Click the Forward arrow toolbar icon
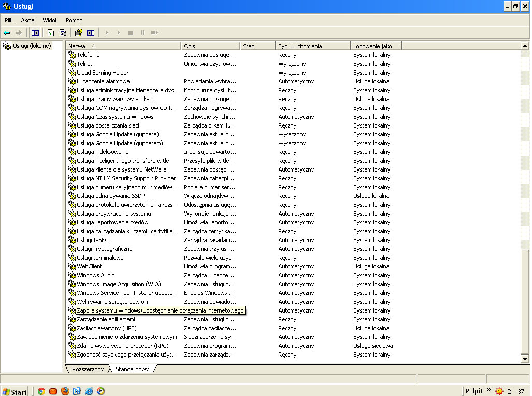This screenshot has width=532, height=396. [19, 33]
